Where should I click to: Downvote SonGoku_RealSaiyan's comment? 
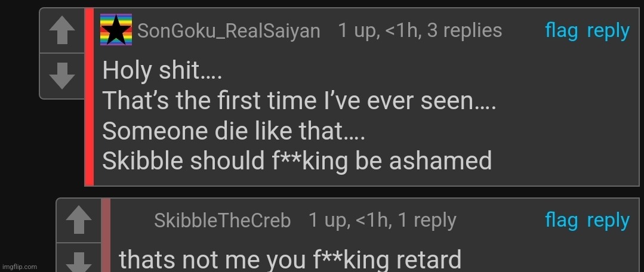[62, 76]
